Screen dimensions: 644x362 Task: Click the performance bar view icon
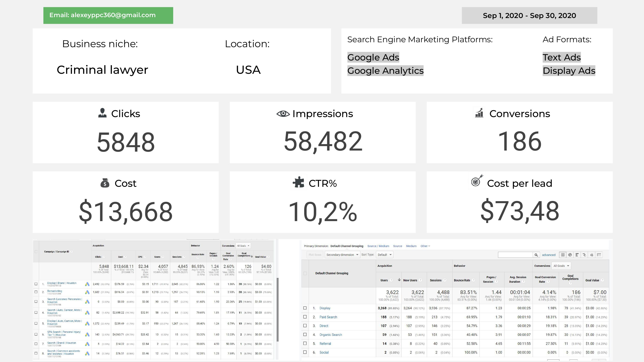click(x=577, y=255)
